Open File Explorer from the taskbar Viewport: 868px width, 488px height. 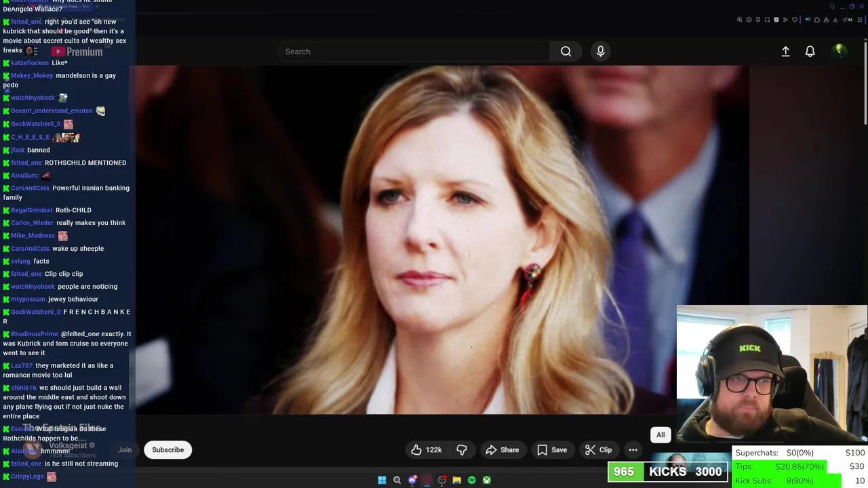click(456, 480)
